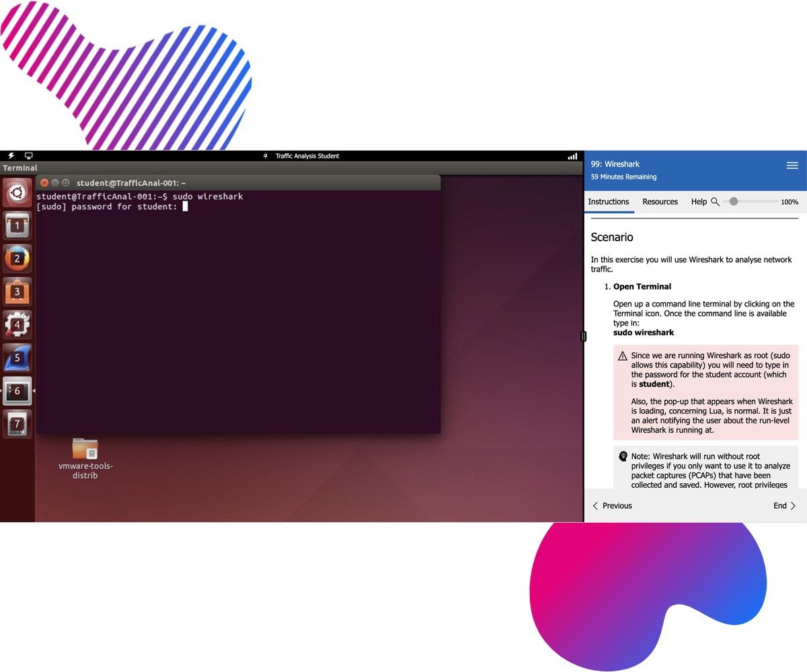807x672 pixels.
Task: Click the '99: Wireshark' lab title
Action: click(615, 164)
